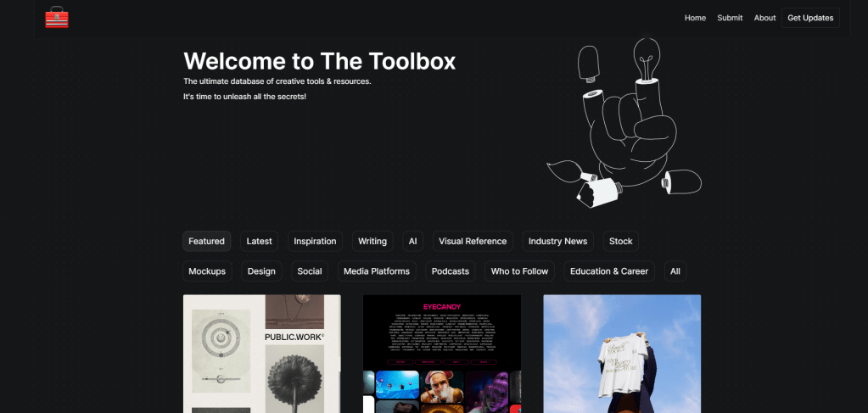This screenshot has width=868, height=413.
Task: Select the Who to Follow filter
Action: coord(519,271)
